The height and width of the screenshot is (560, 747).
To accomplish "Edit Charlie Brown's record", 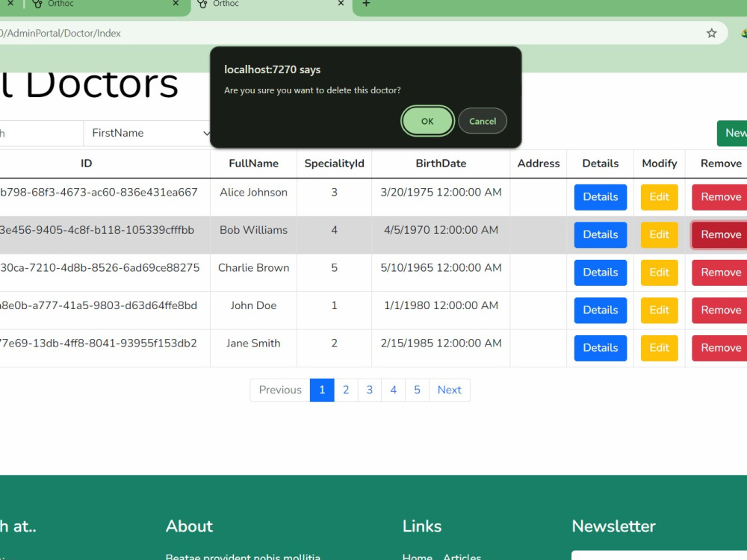I will click(x=659, y=273).
